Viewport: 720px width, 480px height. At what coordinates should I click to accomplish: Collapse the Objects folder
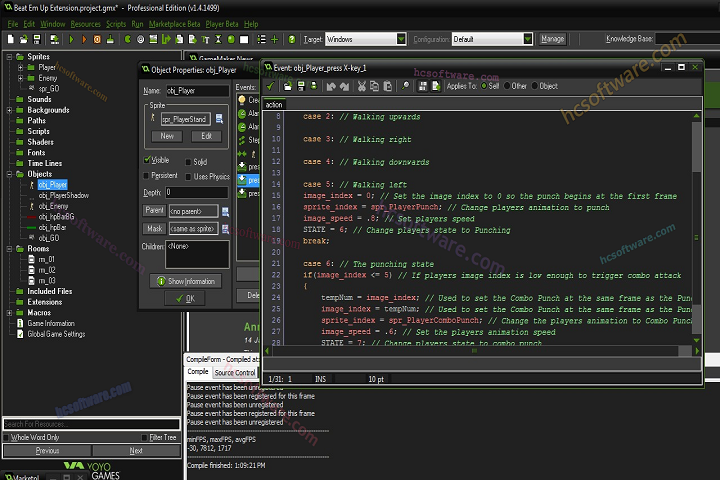(x=9, y=174)
